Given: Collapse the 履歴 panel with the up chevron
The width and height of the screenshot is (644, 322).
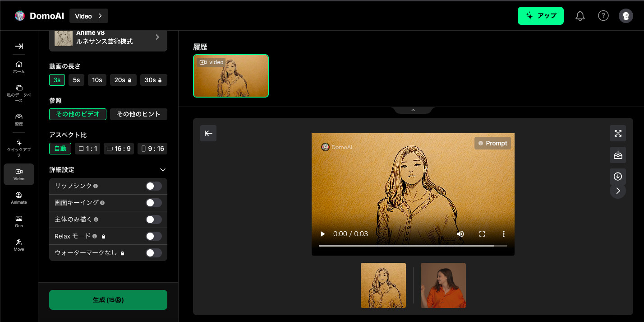Looking at the screenshot, I should coord(413,110).
